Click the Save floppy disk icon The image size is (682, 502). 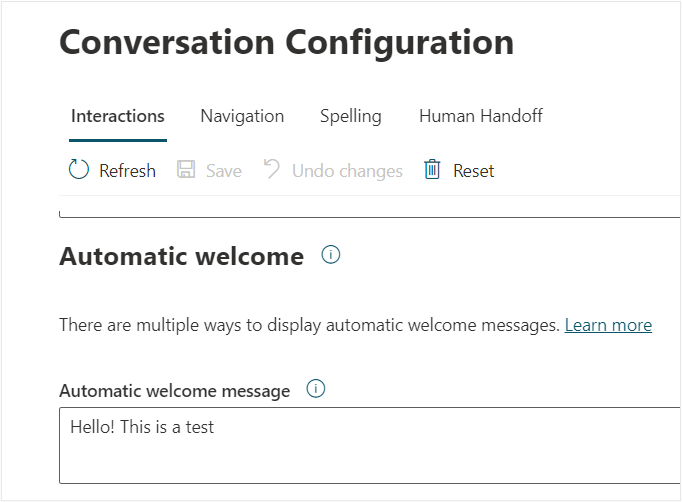coord(186,169)
